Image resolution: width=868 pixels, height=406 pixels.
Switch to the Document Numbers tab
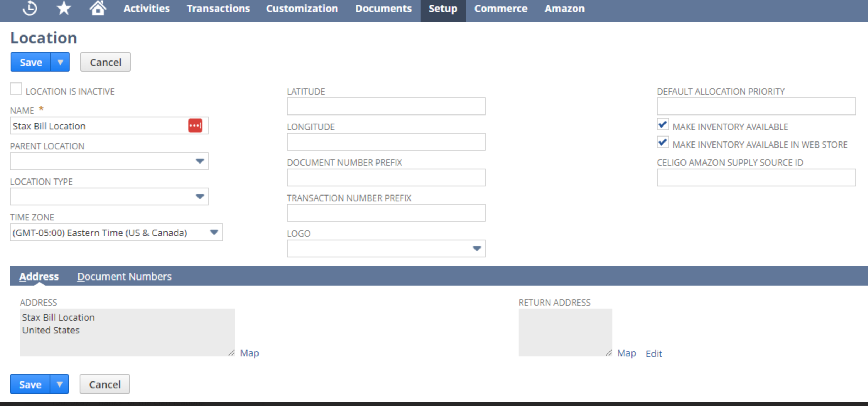tap(124, 276)
